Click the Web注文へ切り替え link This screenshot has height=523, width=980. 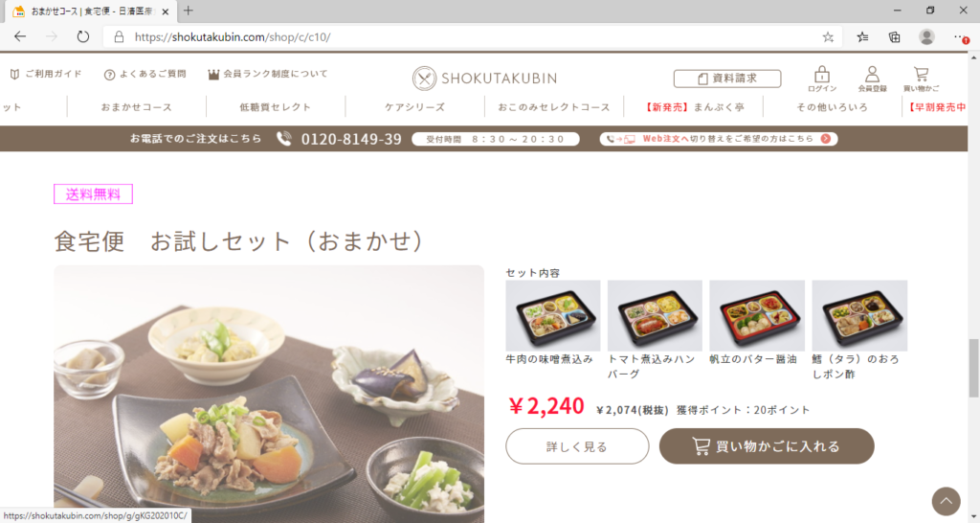click(719, 139)
